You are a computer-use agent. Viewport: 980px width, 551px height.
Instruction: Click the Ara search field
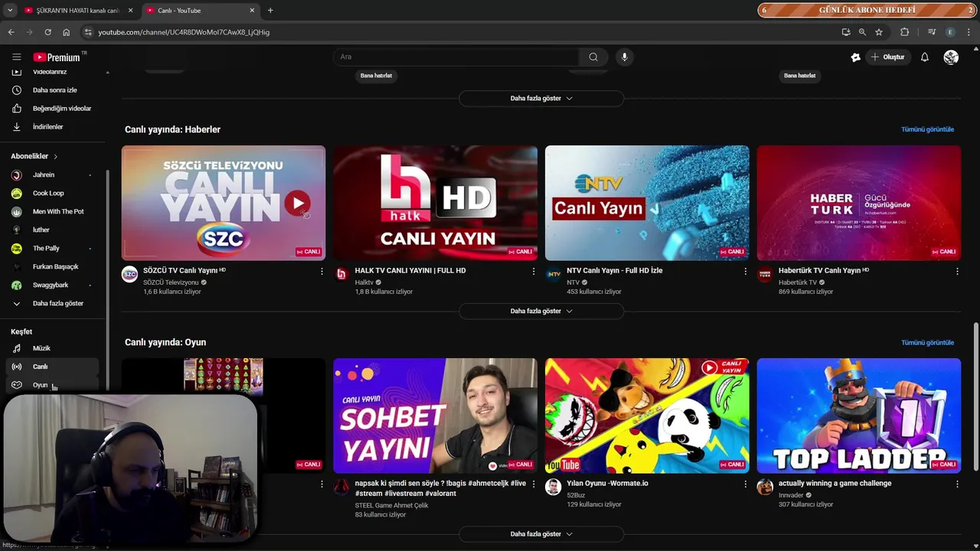tap(456, 57)
